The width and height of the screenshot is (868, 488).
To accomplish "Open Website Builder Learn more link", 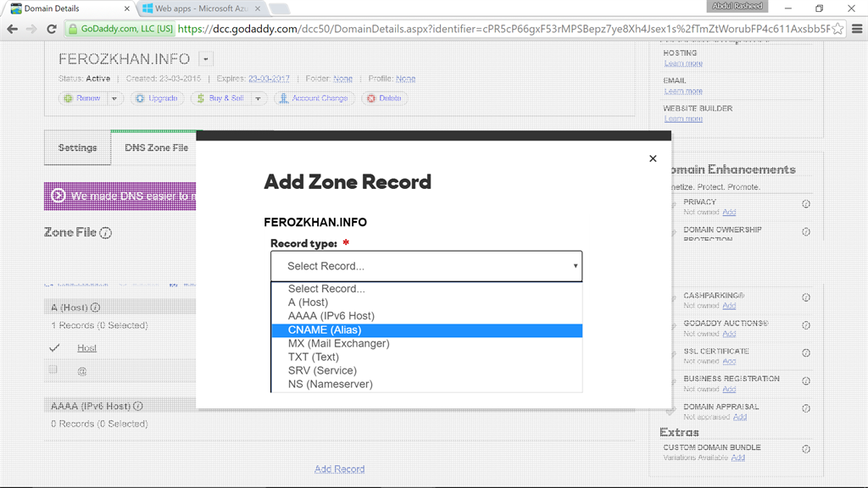I will [x=683, y=119].
